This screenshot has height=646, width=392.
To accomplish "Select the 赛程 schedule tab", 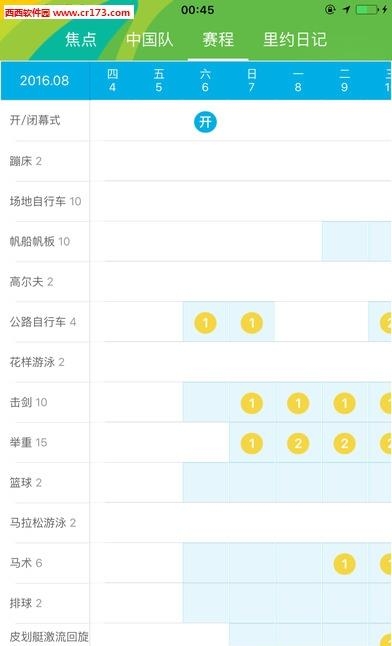I will [218, 40].
